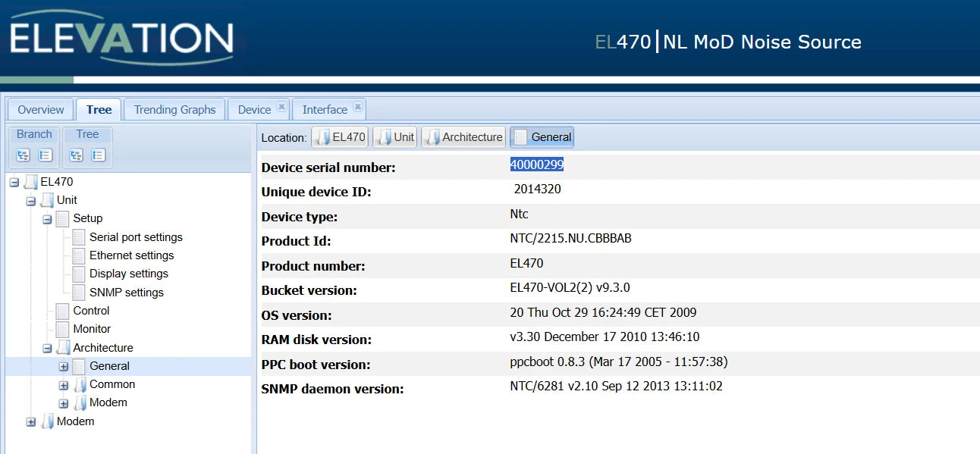Expand the Common tree node
This screenshot has width=980, height=454.
pyautogui.click(x=64, y=385)
